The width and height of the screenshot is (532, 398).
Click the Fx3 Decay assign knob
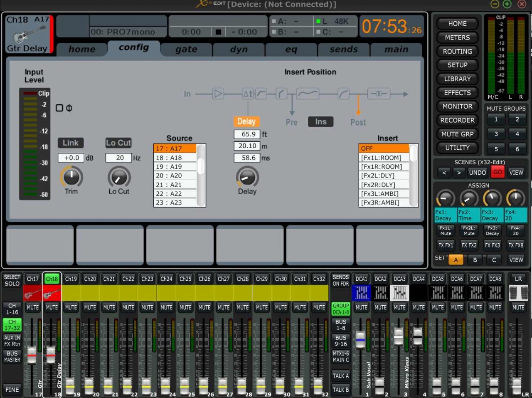[x=493, y=199]
